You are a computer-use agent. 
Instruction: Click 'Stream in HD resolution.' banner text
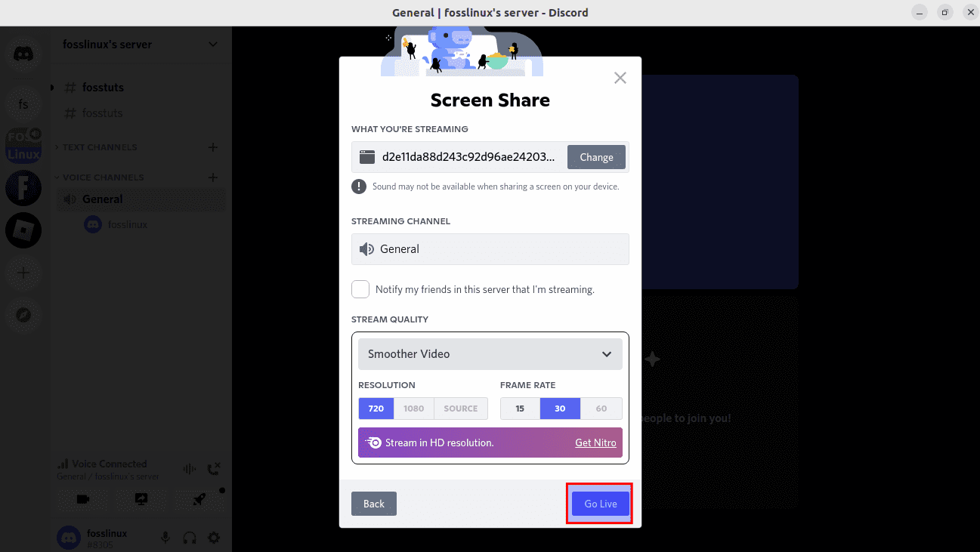point(440,443)
